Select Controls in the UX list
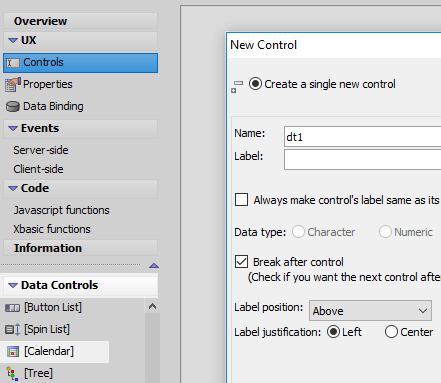This screenshot has width=441, height=383. pos(80,63)
